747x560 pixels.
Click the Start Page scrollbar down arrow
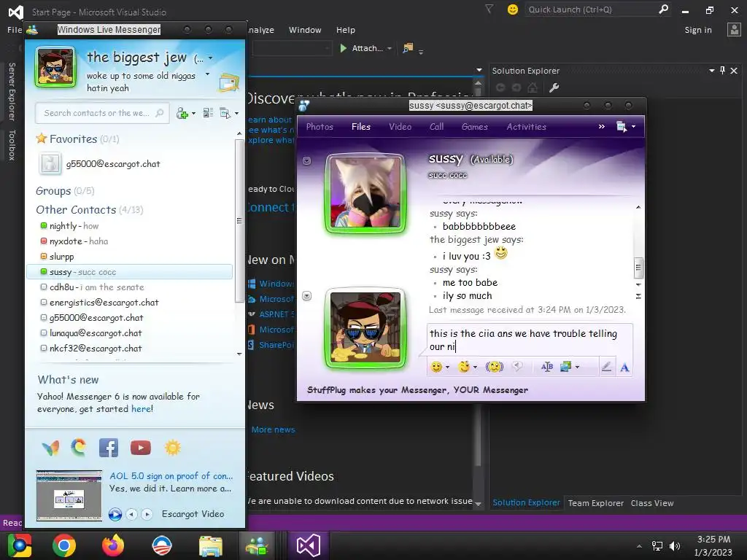click(479, 503)
